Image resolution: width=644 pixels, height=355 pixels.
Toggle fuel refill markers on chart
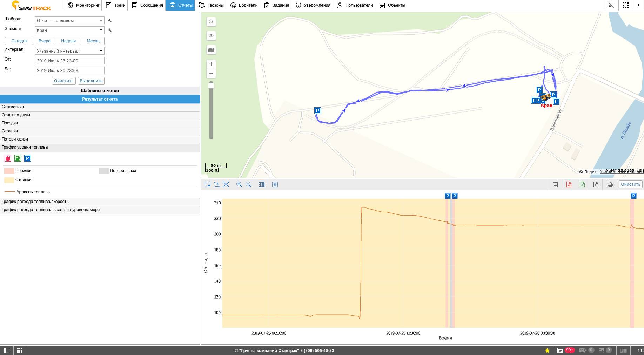click(x=18, y=158)
